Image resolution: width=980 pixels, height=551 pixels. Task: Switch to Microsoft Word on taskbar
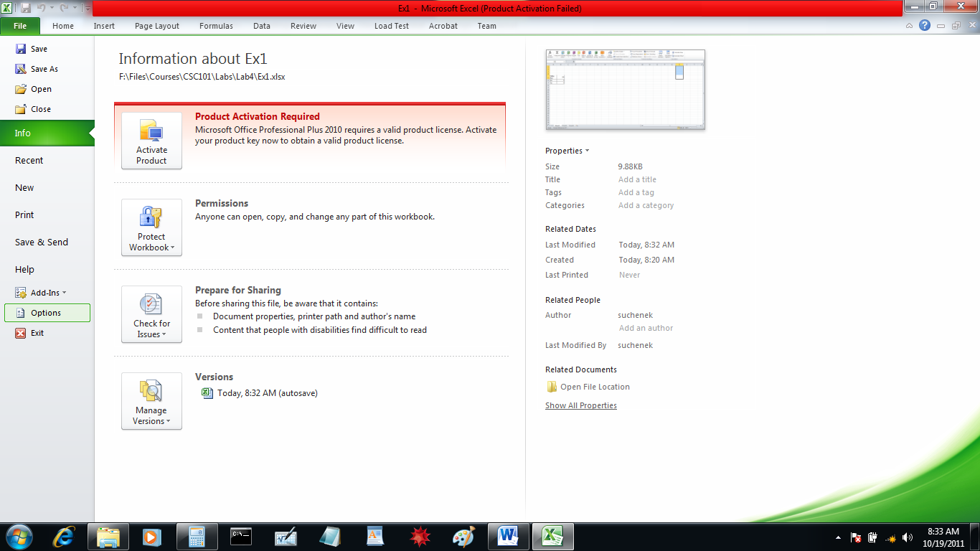(508, 537)
